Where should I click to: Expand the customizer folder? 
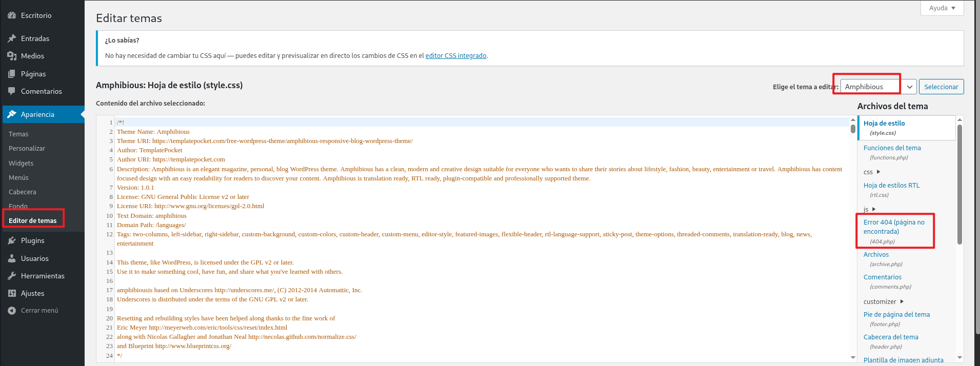click(x=884, y=301)
